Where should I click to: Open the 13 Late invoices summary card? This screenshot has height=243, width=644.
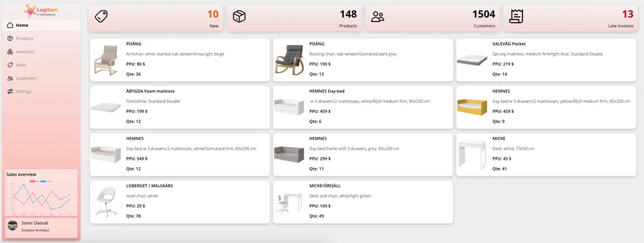[570, 17]
